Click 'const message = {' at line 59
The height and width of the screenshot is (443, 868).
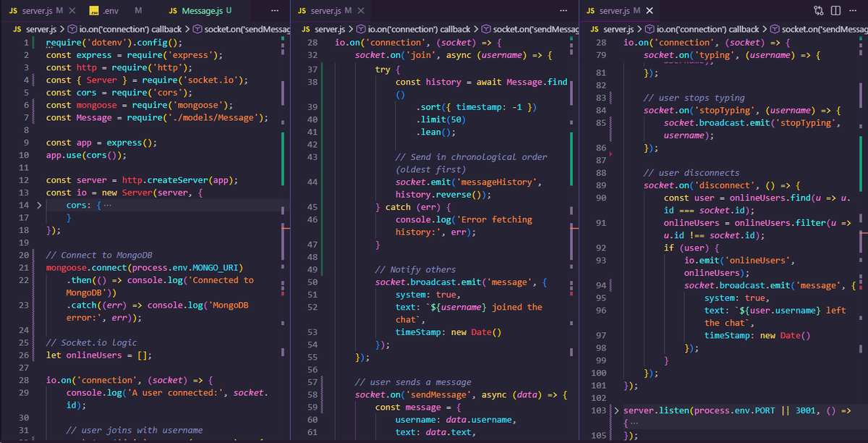pos(418,408)
